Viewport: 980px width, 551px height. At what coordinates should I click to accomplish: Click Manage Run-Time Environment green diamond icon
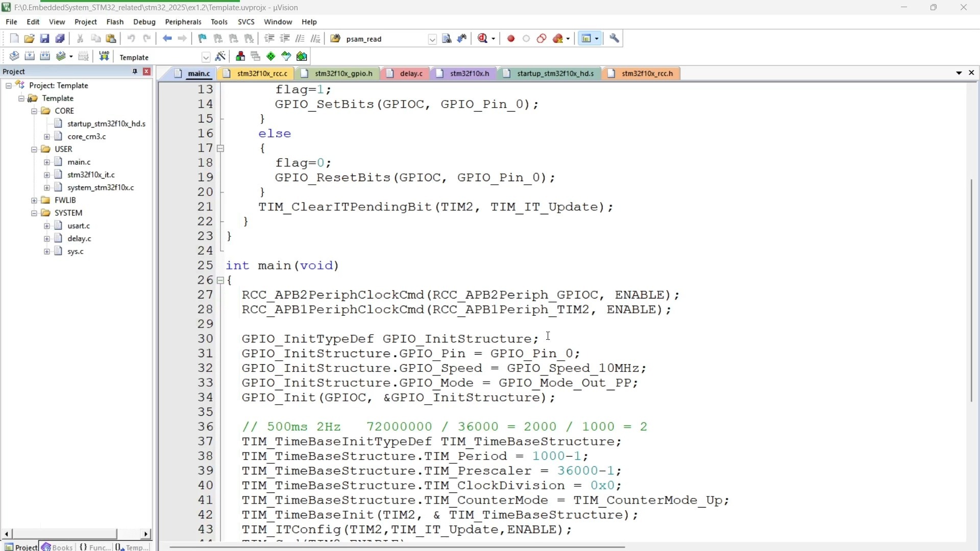click(271, 57)
